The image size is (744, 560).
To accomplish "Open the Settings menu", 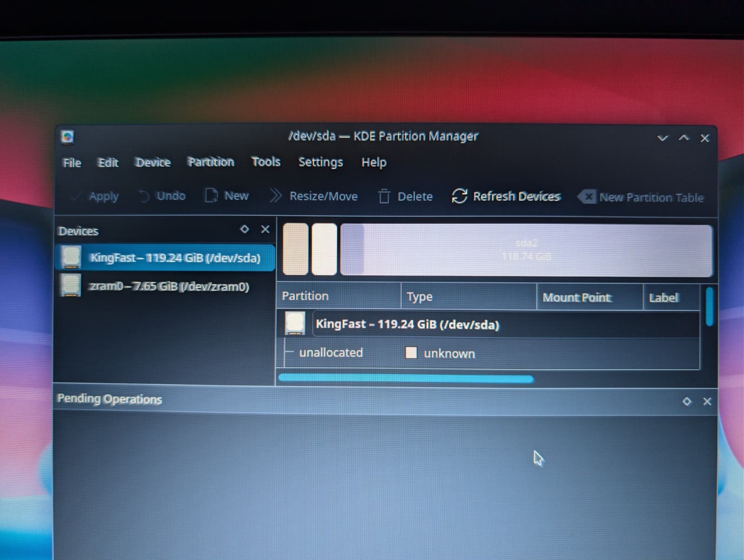I will point(320,162).
